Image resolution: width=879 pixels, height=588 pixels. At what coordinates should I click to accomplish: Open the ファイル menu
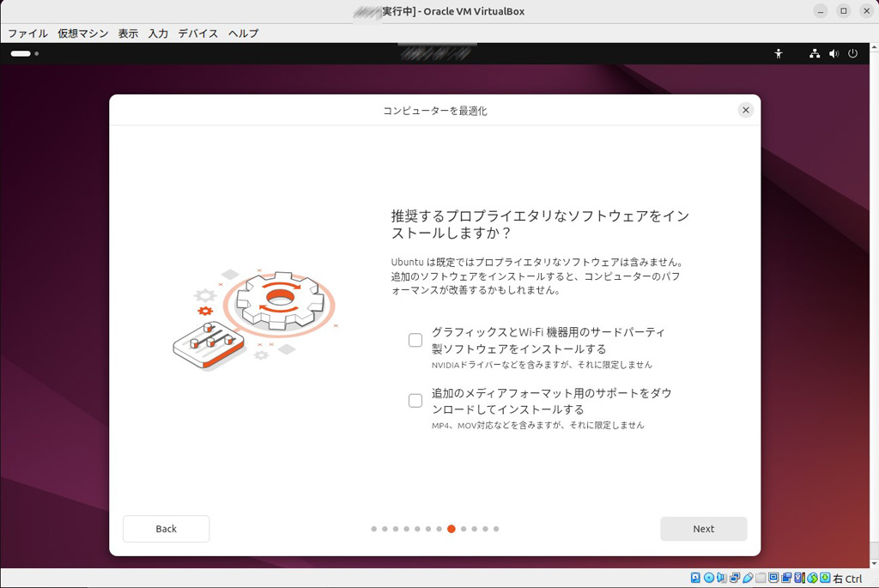coord(27,33)
